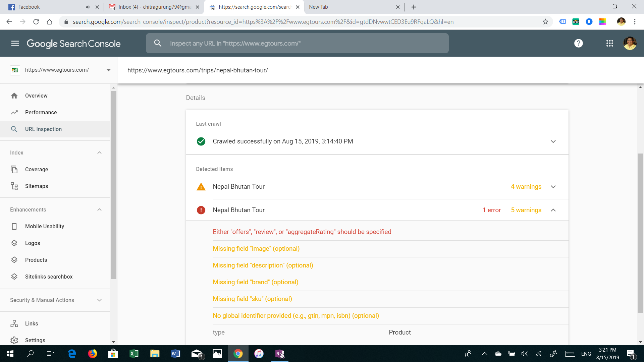Image resolution: width=644 pixels, height=362 pixels.
Task: Click the Sitemaps tree icon
Action: [x=14, y=186]
